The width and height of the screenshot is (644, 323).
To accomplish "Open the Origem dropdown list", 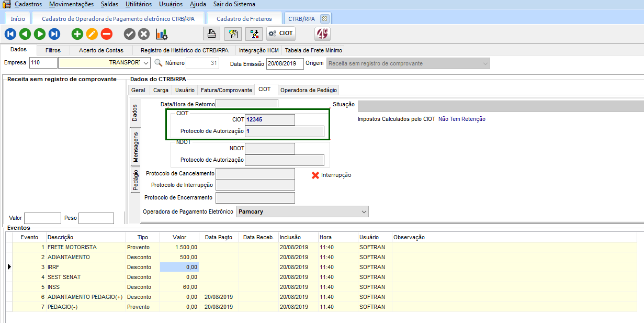I will 485,63.
